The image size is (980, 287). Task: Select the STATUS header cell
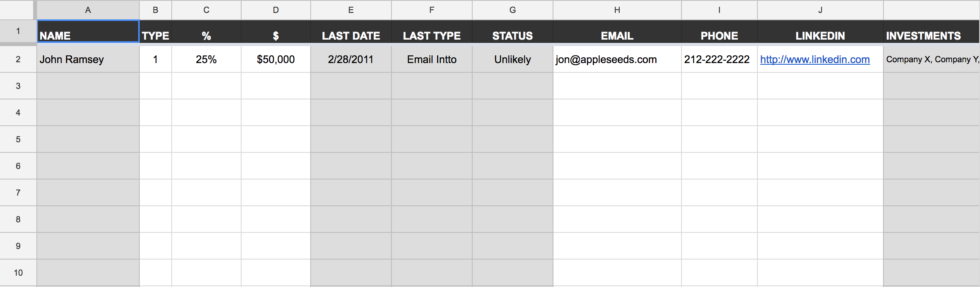tap(512, 32)
